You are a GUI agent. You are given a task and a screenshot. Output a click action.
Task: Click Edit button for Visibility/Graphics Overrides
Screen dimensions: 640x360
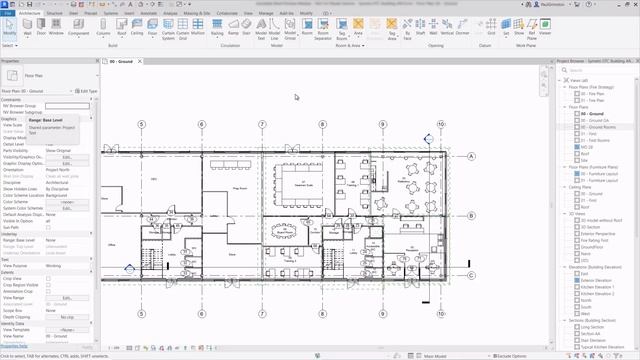(67, 157)
